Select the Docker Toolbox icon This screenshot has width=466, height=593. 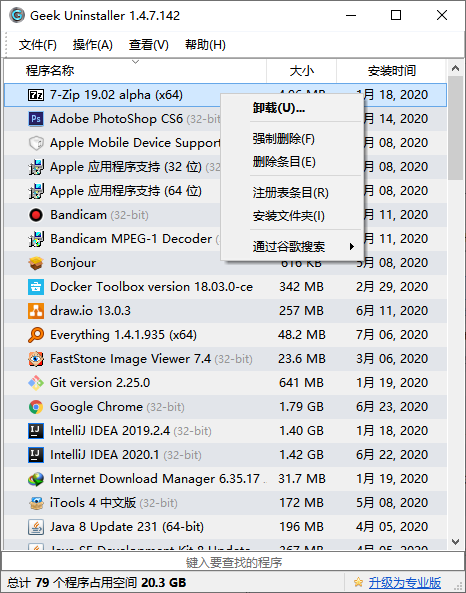(36, 287)
